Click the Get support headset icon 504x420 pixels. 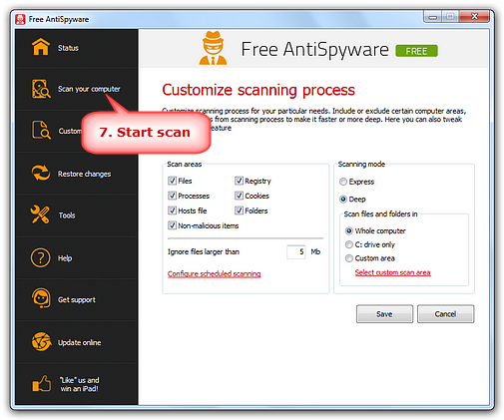41,298
